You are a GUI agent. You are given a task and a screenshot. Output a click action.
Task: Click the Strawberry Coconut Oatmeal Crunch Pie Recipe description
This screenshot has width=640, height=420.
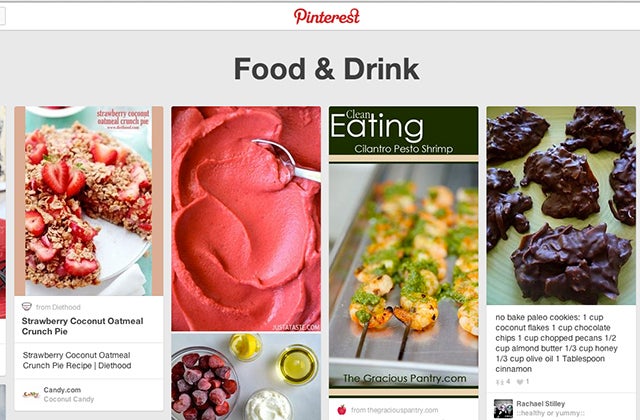tap(77, 360)
